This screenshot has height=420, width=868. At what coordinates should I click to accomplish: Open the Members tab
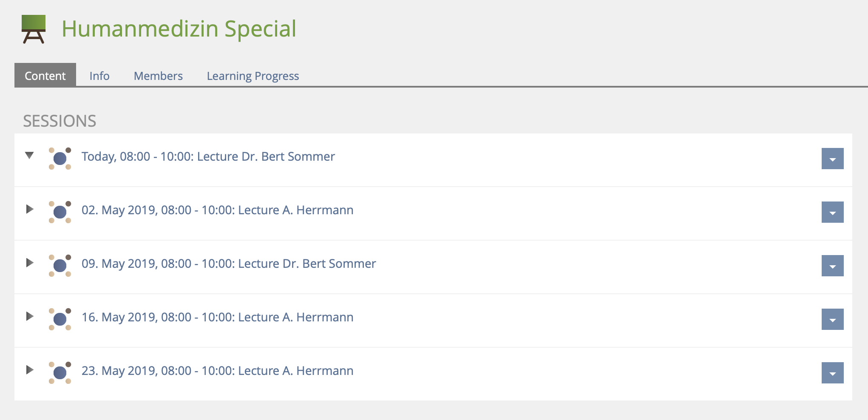(x=158, y=76)
